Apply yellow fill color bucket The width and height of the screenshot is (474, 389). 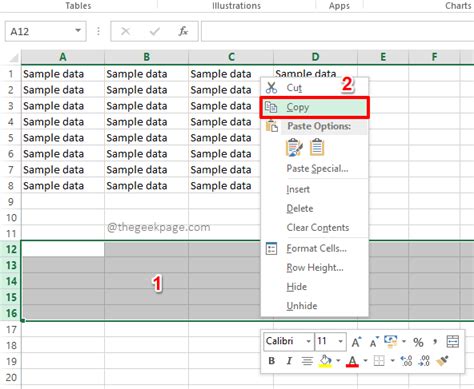pos(326,361)
